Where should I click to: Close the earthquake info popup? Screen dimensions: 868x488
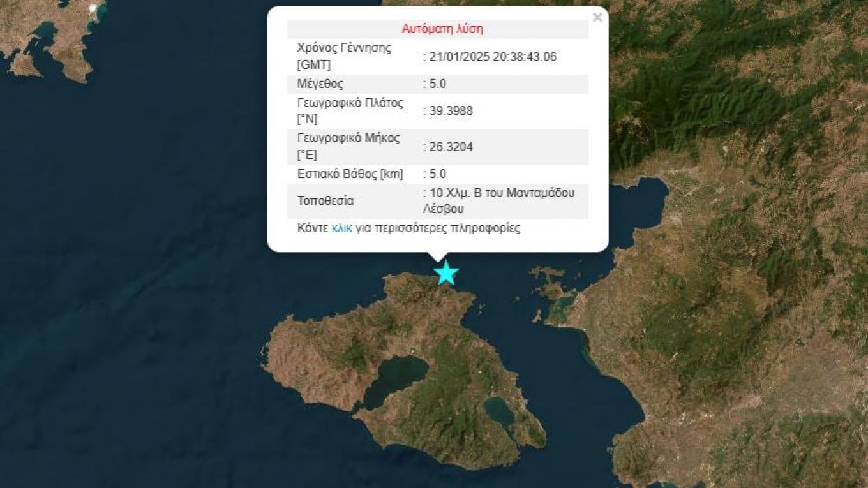597,18
